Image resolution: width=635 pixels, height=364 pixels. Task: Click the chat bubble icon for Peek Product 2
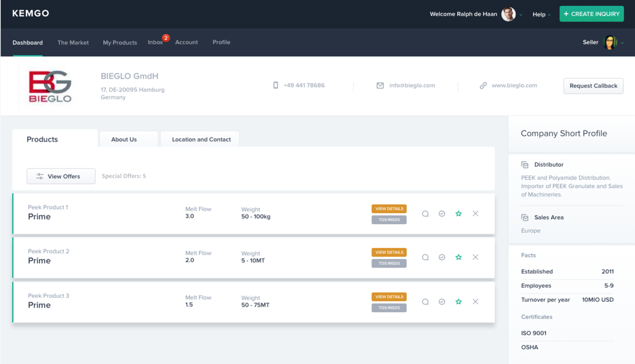coord(425,257)
